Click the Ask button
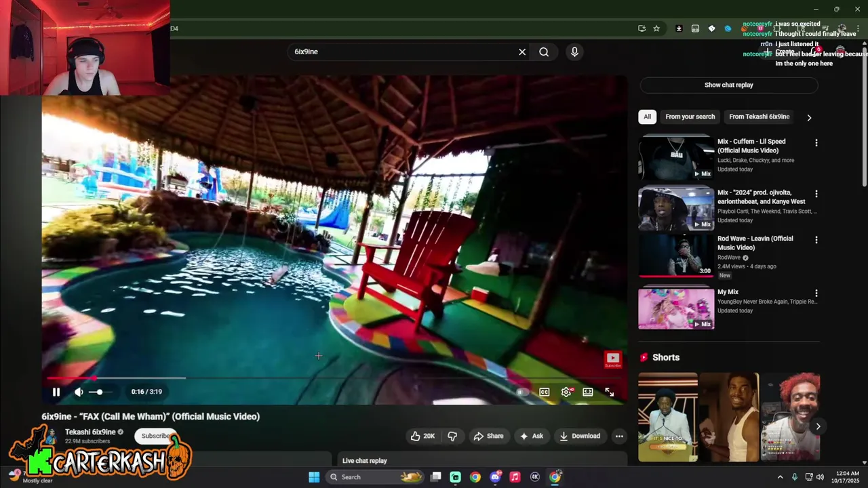 [x=531, y=436]
